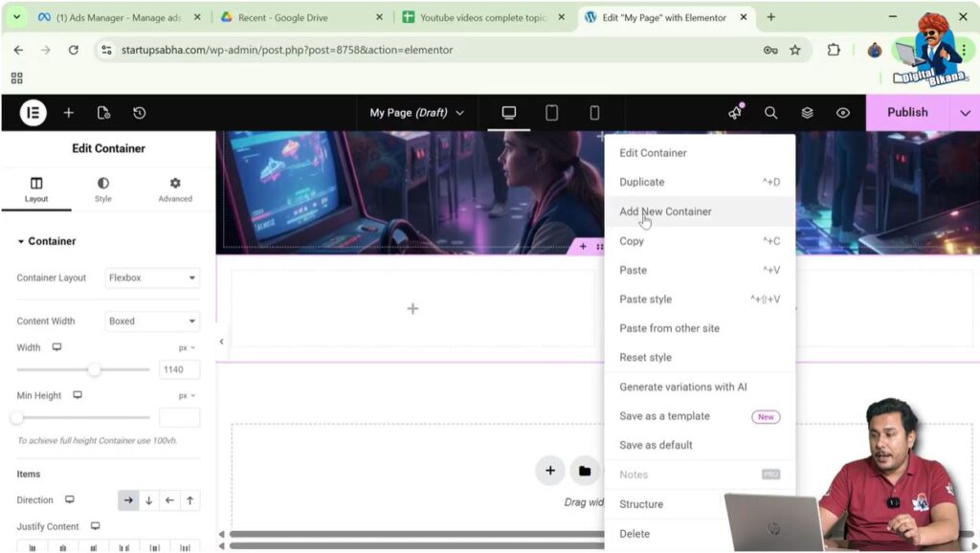Expand the Publish options arrow
This screenshot has height=553, width=980.
[966, 112]
